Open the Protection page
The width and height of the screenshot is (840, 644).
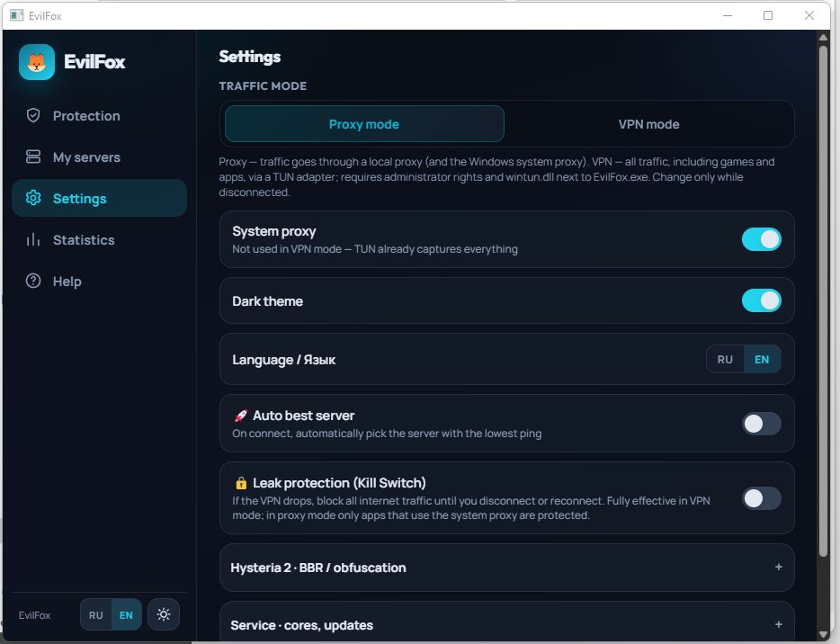click(99, 115)
